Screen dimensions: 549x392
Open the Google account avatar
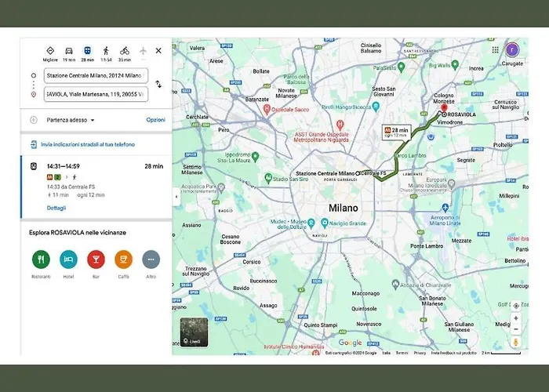[513, 49]
